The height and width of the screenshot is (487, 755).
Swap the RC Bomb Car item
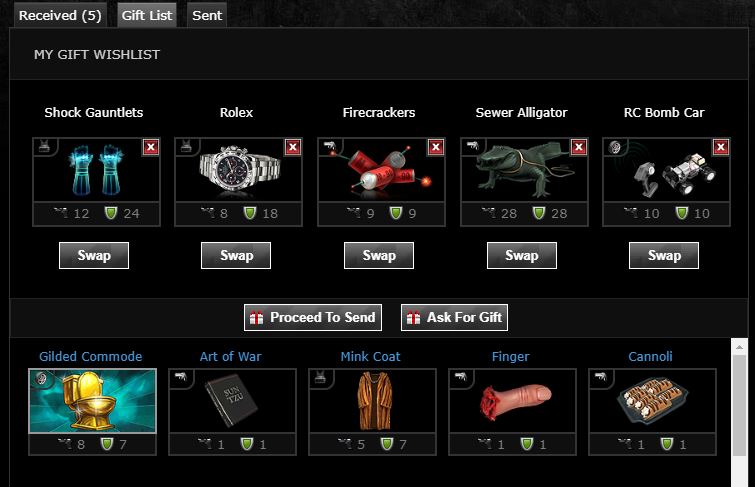664,255
